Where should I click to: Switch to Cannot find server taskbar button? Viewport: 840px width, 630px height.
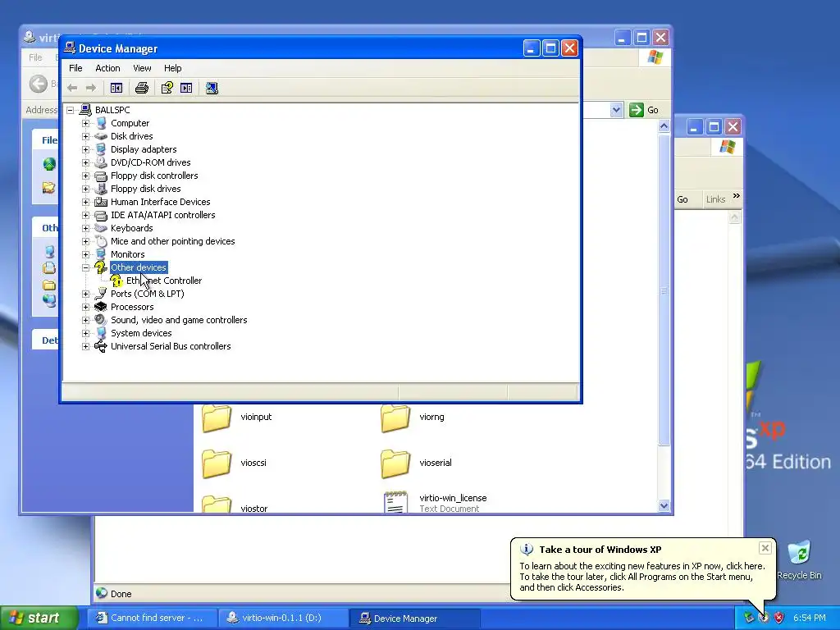click(x=152, y=618)
